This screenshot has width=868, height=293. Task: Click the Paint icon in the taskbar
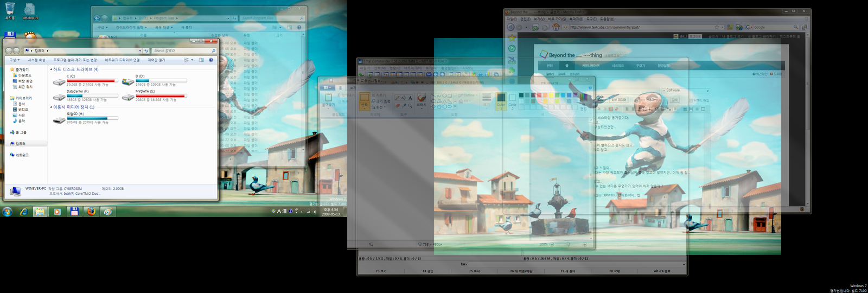(x=108, y=212)
